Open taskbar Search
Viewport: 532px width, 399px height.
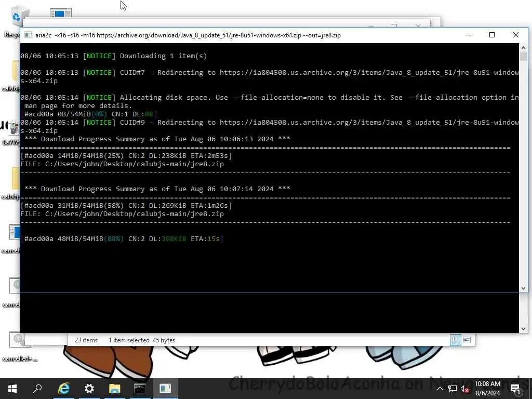click(x=37, y=389)
